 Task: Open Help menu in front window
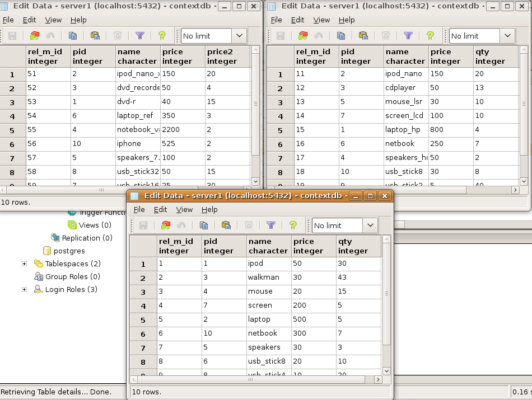pos(209,209)
